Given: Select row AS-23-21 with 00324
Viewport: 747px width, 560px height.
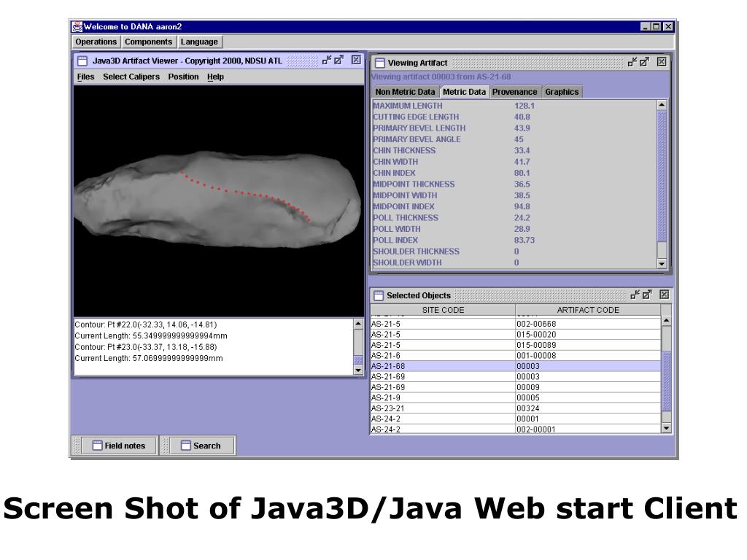Looking at the screenshot, I should [516, 408].
